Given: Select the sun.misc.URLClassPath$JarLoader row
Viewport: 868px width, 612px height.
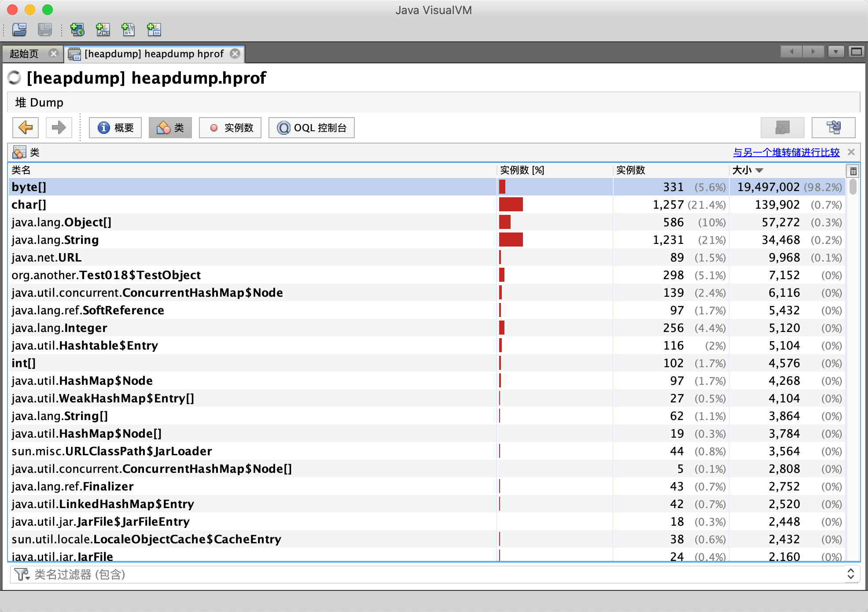Looking at the screenshot, I should 427,451.
